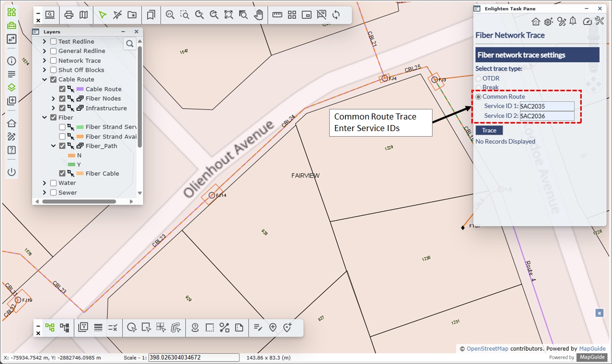612x364 pixels.
Task: Click the Refresh map icon
Action: pyautogui.click(x=336, y=15)
